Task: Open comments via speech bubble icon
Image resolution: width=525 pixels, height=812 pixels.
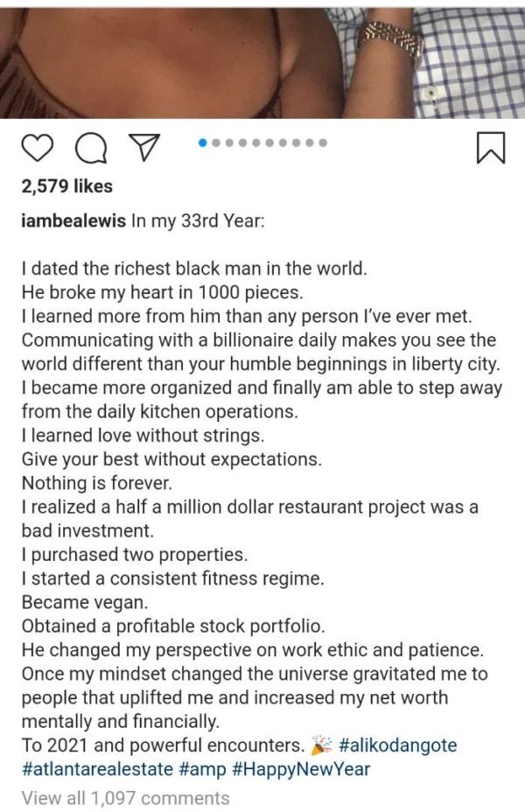Action: [88, 149]
